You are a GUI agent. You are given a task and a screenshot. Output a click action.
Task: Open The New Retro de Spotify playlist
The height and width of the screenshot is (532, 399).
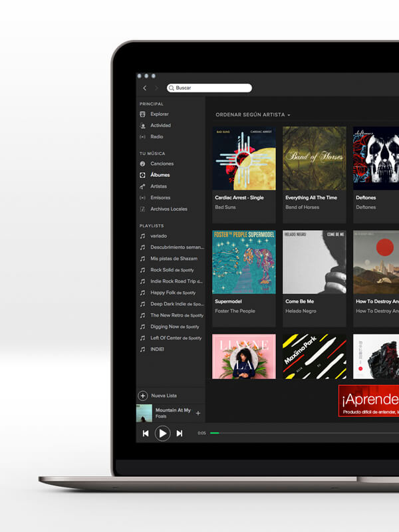pos(177,315)
